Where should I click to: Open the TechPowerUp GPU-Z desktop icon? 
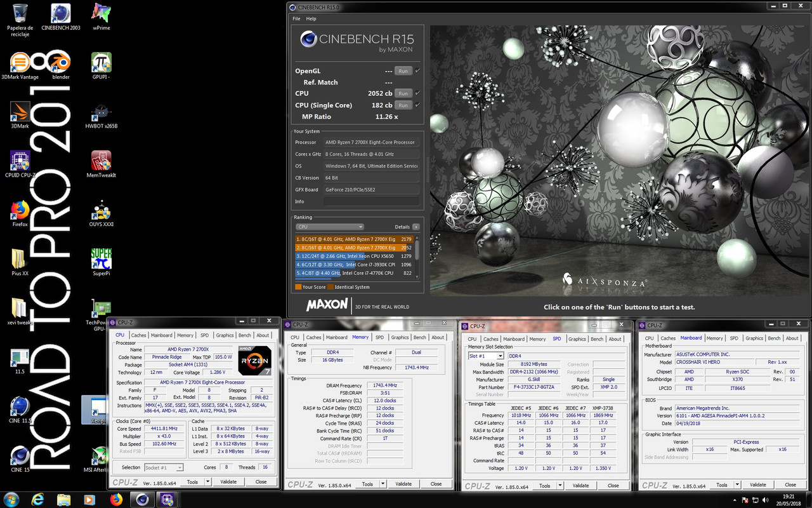(96, 314)
